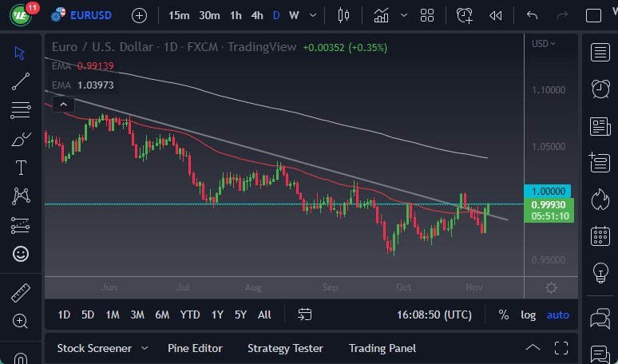
Task: Select the measure ruler tool
Action: pyautogui.click(x=21, y=293)
